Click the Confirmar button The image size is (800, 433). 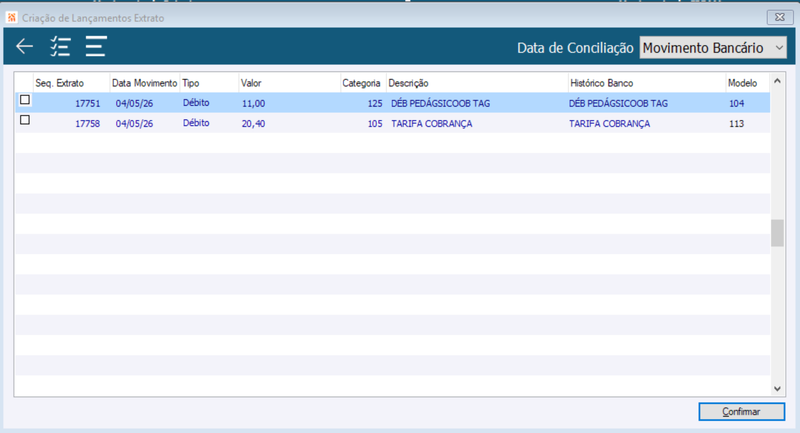click(741, 412)
